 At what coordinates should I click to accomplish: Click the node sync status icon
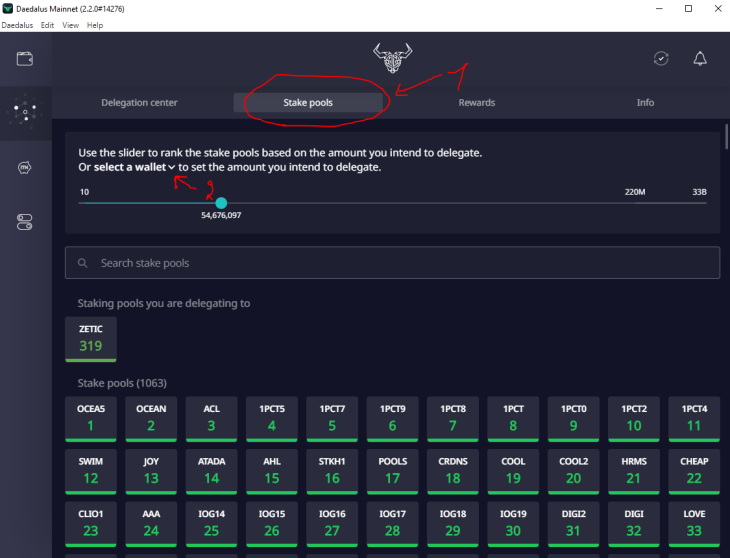[x=661, y=59]
